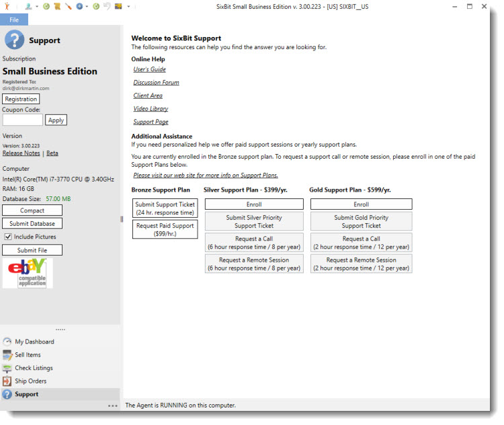
Task: Click the SixBit logo icon in title bar
Action: (6, 6)
